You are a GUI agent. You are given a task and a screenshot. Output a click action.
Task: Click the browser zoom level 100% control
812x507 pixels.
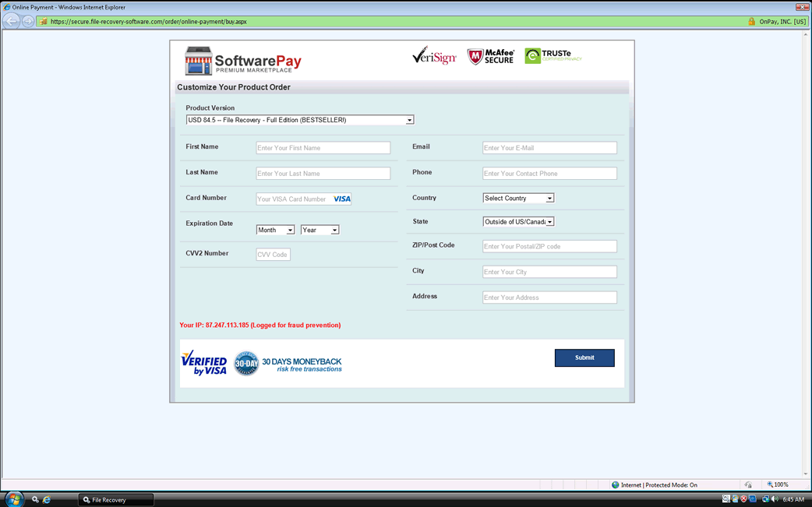pos(778,484)
